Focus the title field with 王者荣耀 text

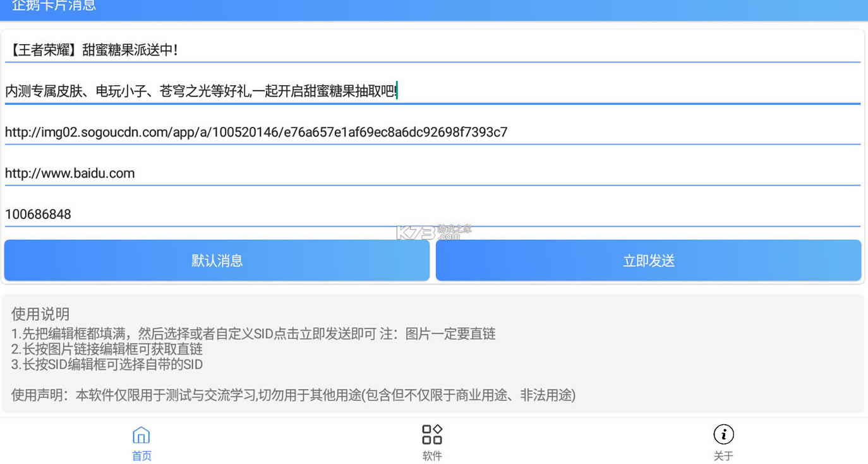[433, 50]
